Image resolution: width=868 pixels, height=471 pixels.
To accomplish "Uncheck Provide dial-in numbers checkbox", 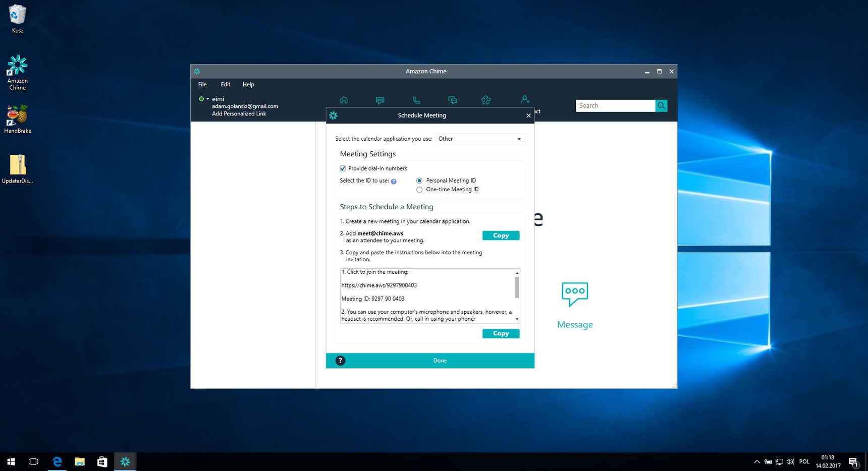I will tap(343, 168).
